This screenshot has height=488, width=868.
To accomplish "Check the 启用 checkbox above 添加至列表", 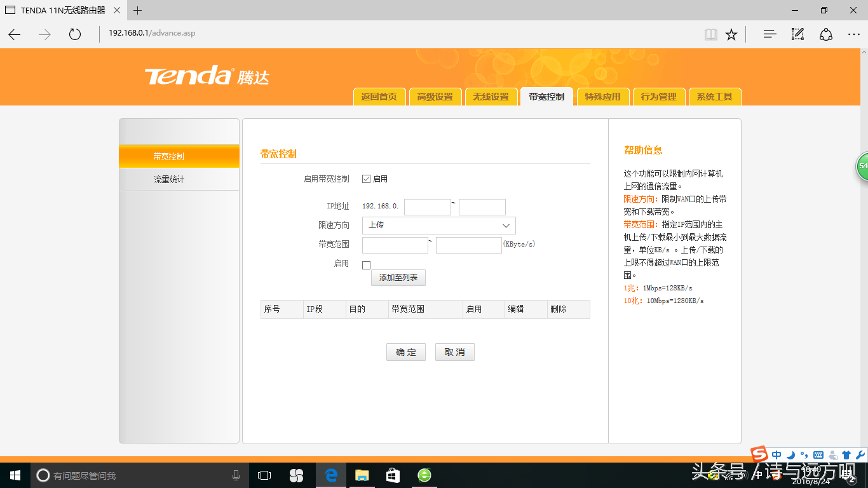I will tap(366, 265).
